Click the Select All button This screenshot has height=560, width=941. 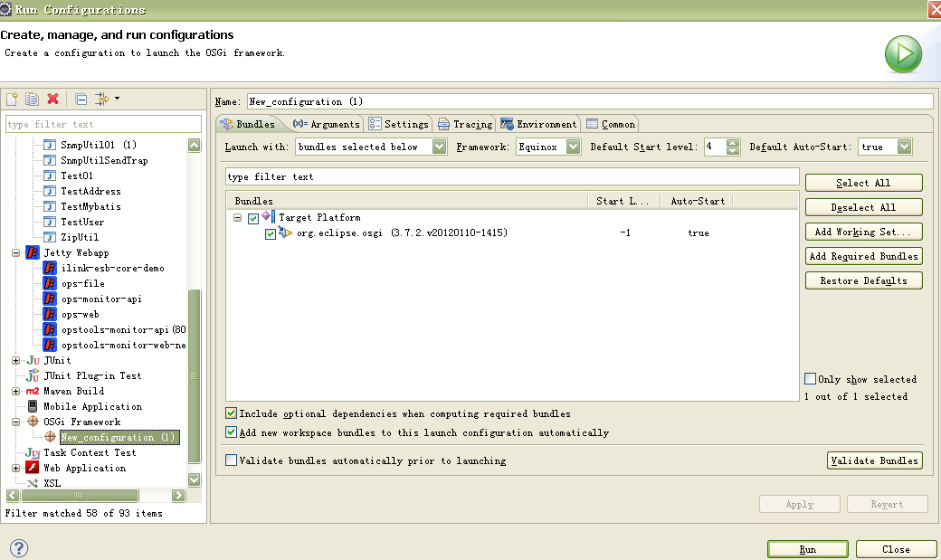click(x=863, y=183)
